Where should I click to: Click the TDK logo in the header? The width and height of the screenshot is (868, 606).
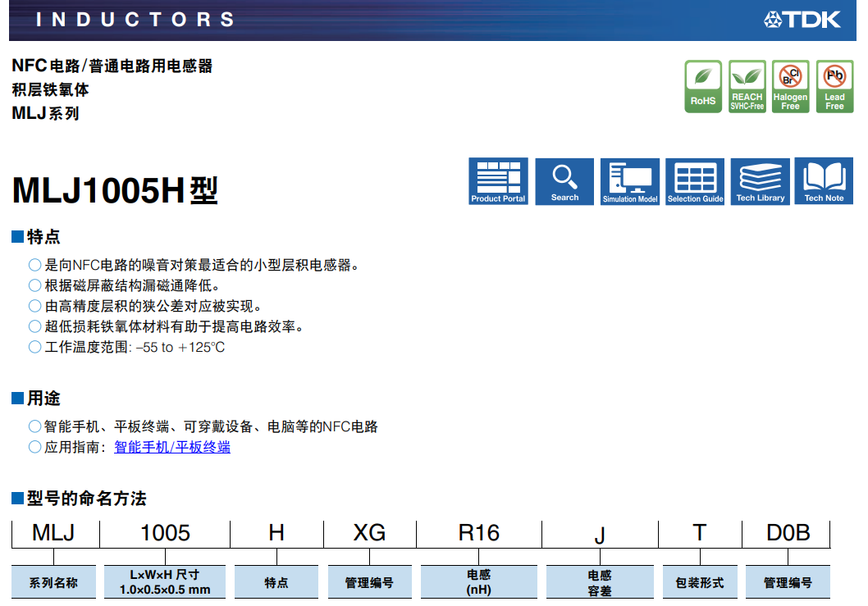[x=802, y=20]
